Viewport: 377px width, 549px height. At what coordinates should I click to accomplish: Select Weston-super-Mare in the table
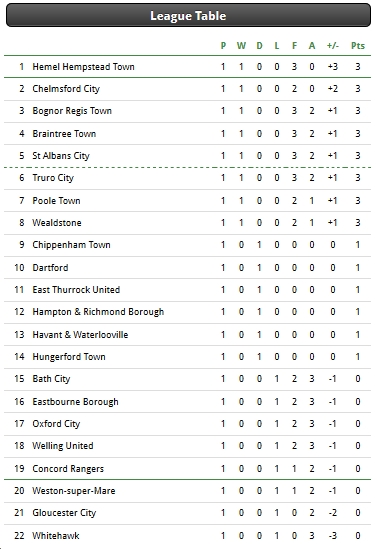(x=74, y=491)
